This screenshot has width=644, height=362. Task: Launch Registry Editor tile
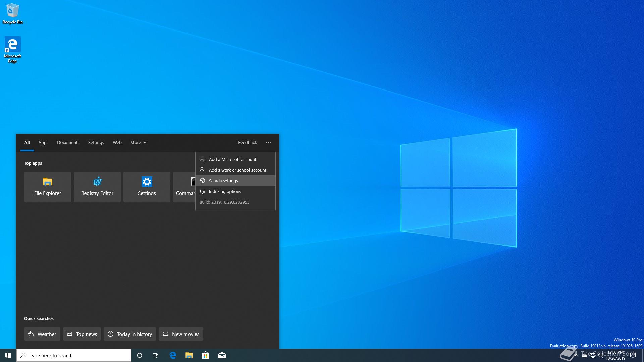pyautogui.click(x=97, y=187)
